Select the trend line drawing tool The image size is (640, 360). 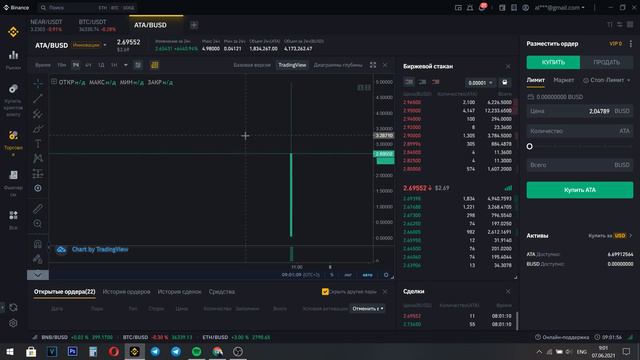(x=38, y=98)
